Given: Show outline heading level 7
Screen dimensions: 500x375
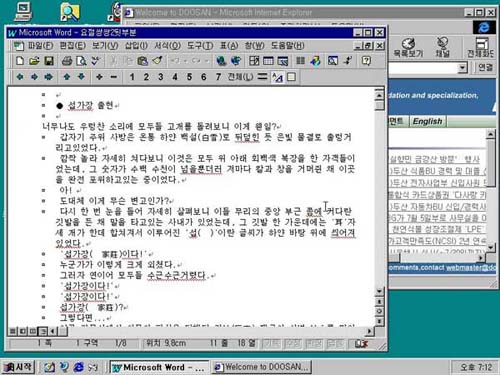Looking at the screenshot, I should [218, 77].
